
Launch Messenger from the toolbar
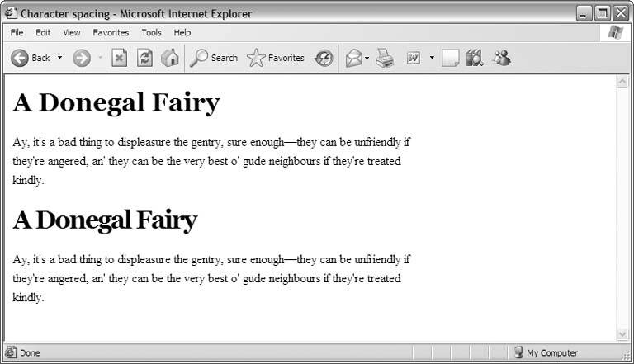(501, 58)
